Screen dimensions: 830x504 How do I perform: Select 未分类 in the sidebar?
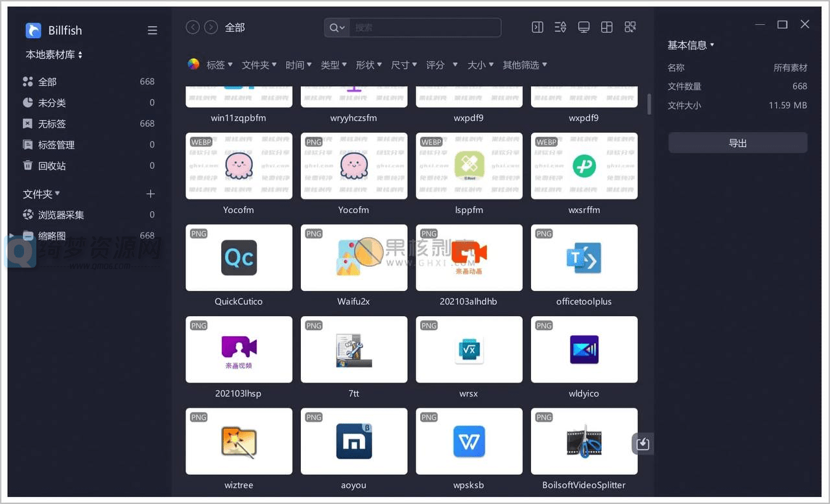pyautogui.click(x=89, y=102)
